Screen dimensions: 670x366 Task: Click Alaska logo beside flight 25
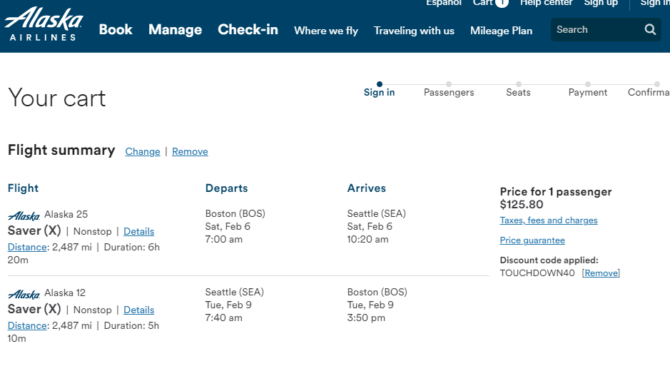tap(24, 216)
